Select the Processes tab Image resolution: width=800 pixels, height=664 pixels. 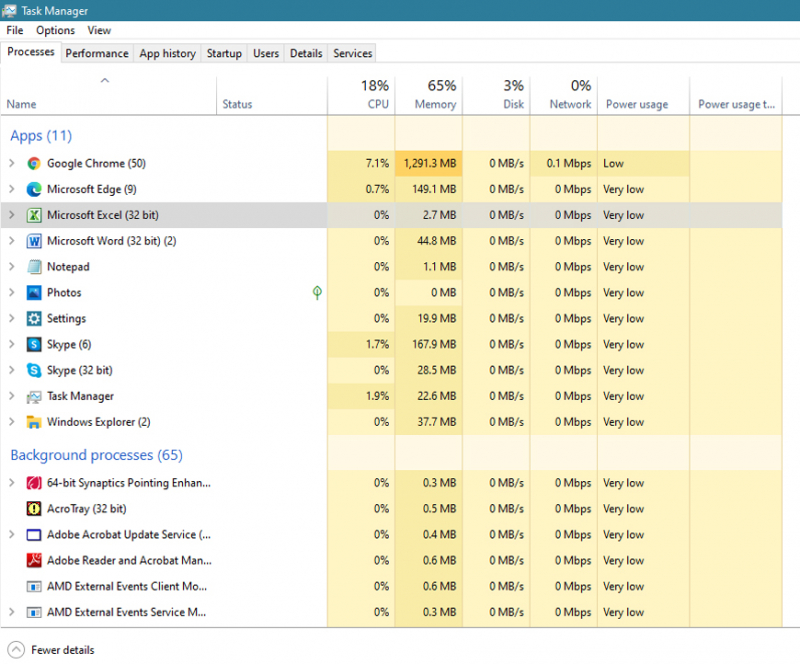(31, 52)
